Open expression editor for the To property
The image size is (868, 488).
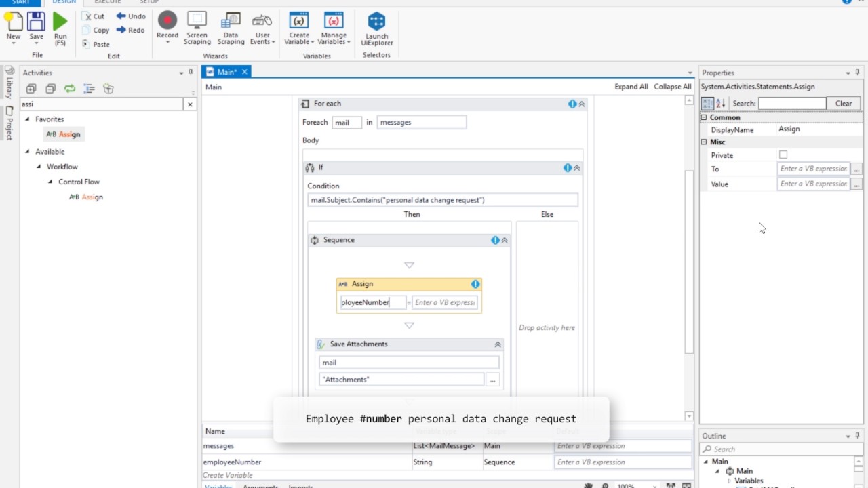click(x=857, y=169)
